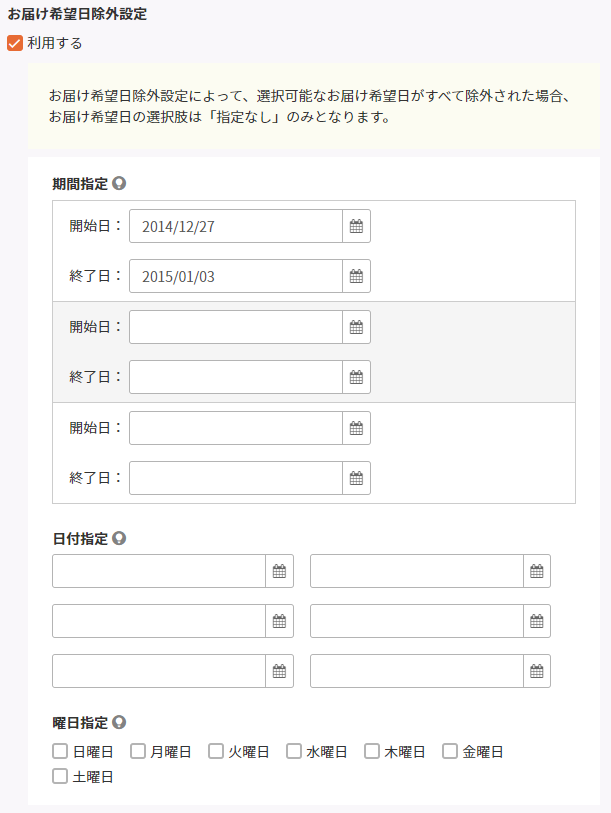Open calendar for second period 終了日

click(356, 377)
